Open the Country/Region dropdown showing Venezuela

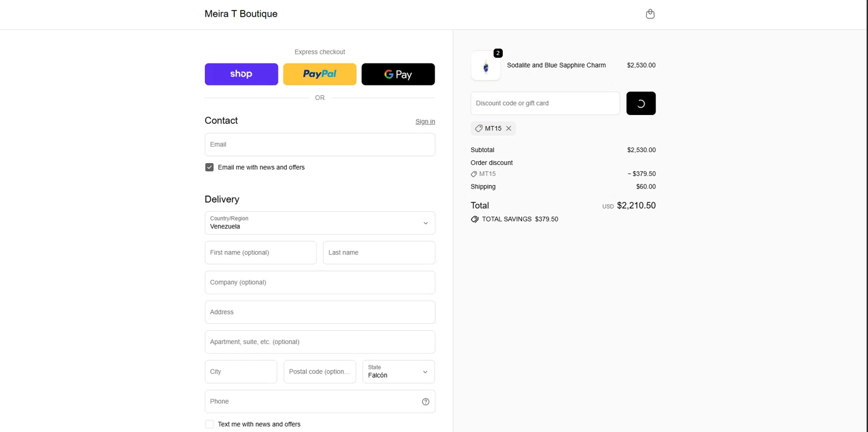[x=320, y=223]
